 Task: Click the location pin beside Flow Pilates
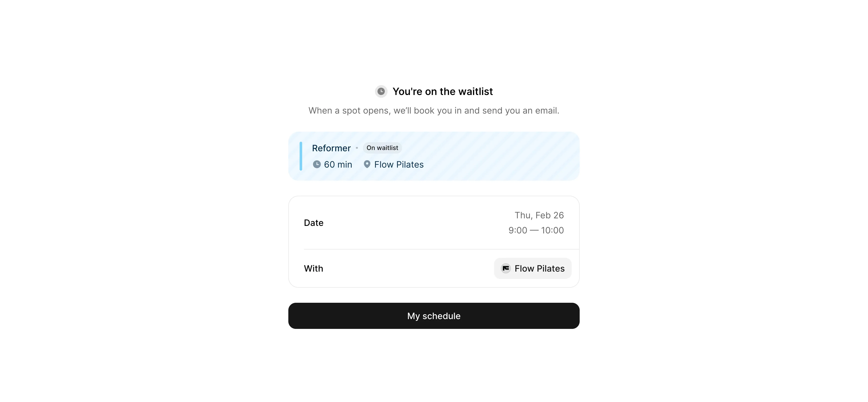point(367,164)
